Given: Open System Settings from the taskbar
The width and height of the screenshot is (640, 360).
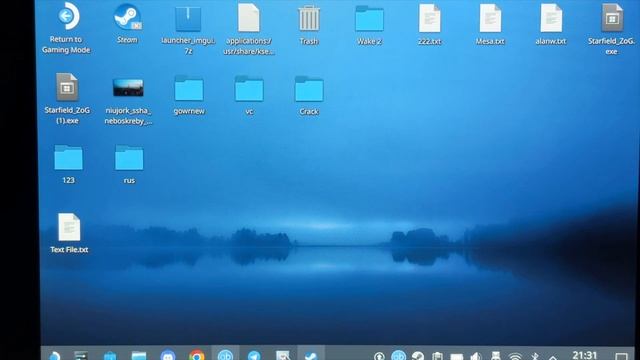Looking at the screenshot, I should point(81,356).
